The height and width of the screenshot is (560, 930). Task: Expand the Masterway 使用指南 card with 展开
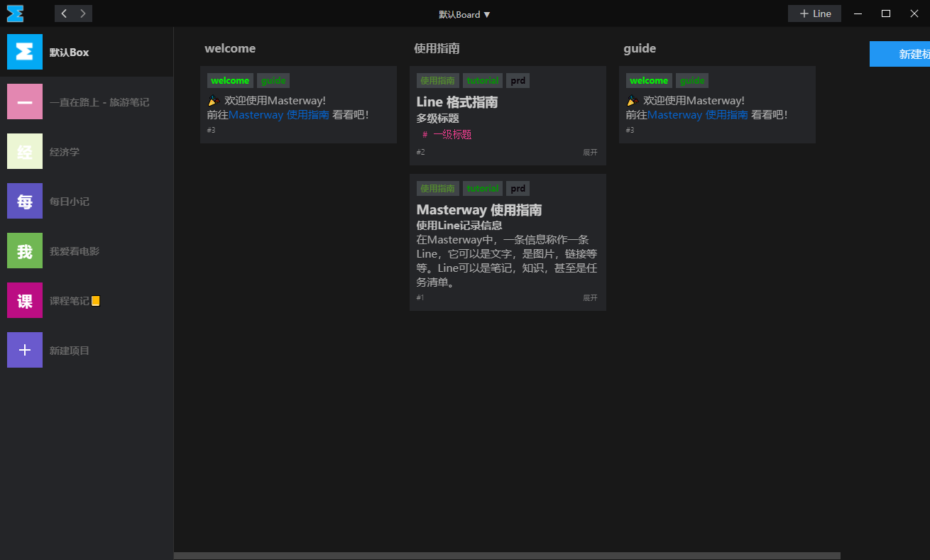point(591,298)
